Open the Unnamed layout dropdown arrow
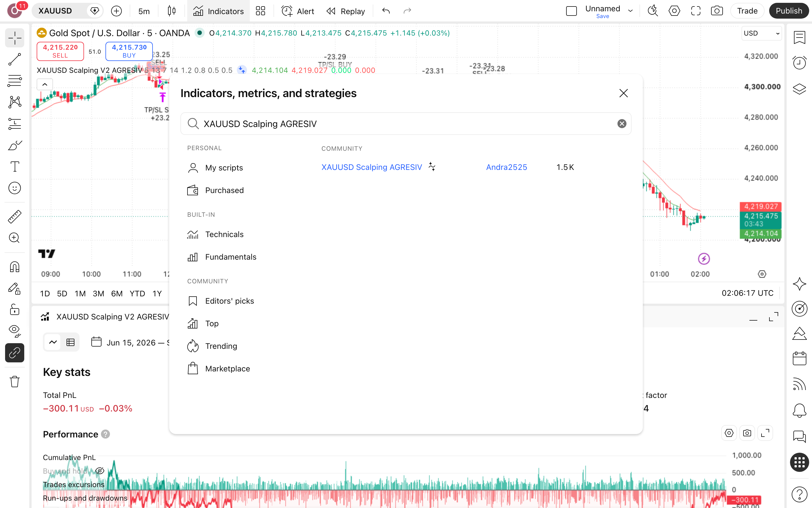The width and height of the screenshot is (812, 508). (630, 11)
